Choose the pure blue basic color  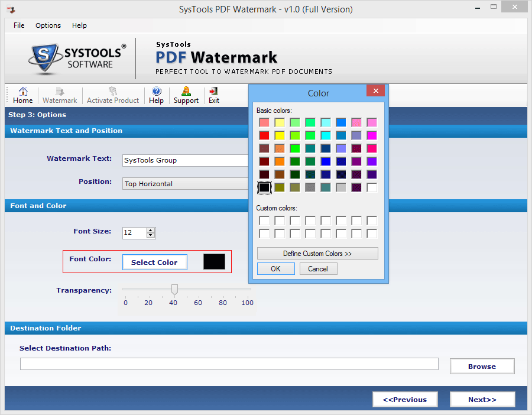point(326,161)
